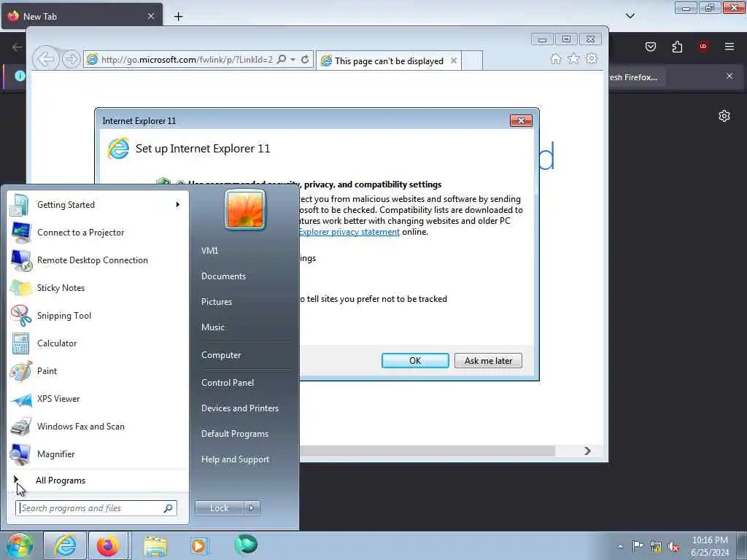The image size is (747, 560).
Task: Open Paint from Start menu
Action: pyautogui.click(x=98, y=371)
